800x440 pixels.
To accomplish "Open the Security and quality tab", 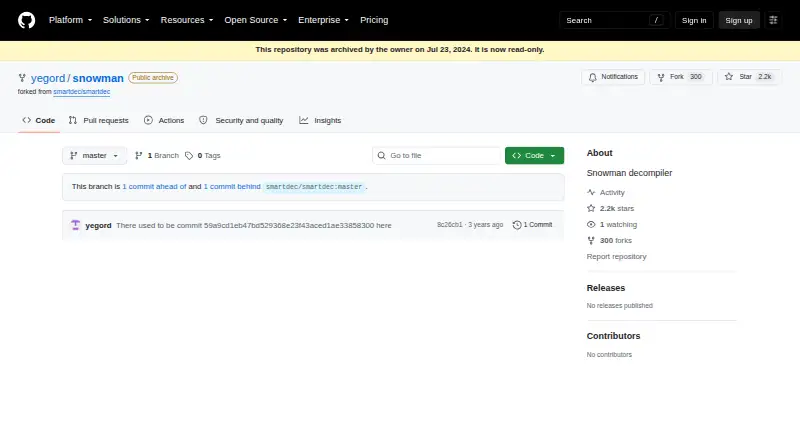I will pos(241,120).
